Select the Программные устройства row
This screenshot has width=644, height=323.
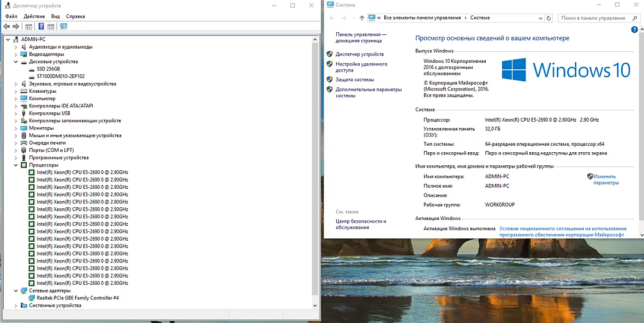pyautogui.click(x=59, y=158)
